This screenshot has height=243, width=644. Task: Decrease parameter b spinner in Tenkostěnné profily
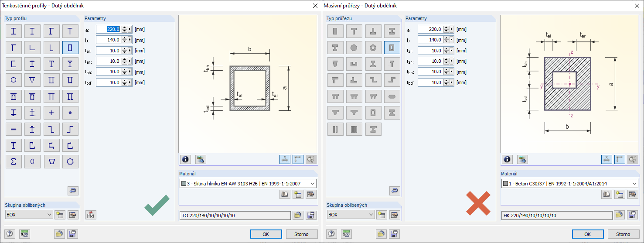[124, 42]
